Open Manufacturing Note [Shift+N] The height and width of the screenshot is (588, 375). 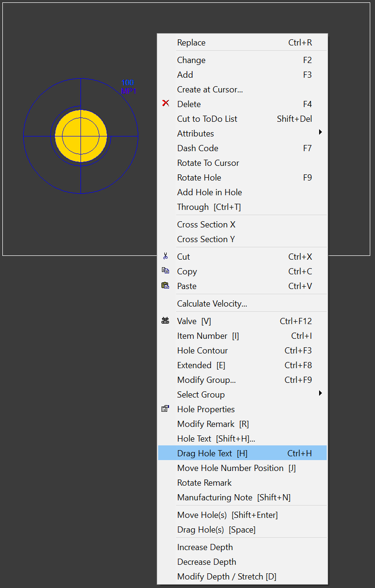click(x=242, y=498)
